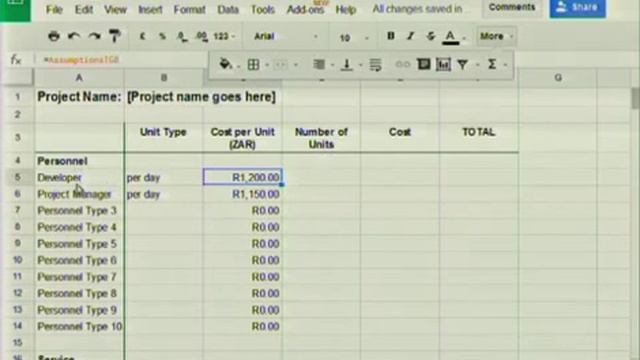640x360 pixels.
Task: Select row 5 header
Action: (17, 178)
